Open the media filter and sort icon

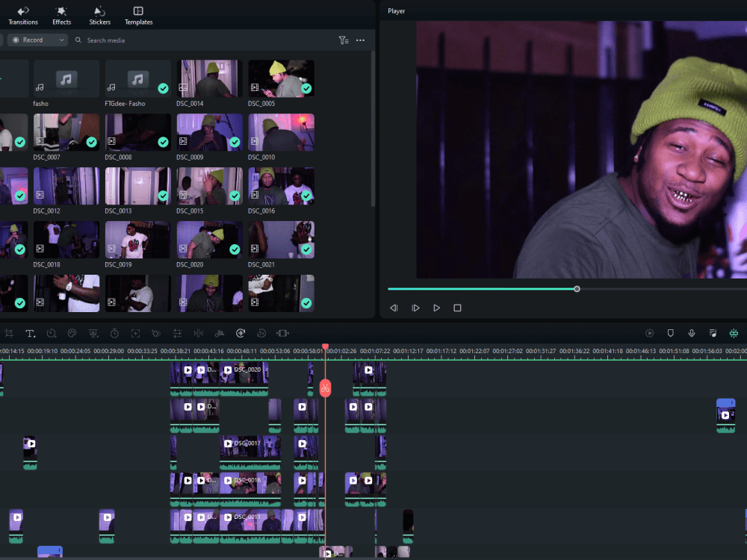click(344, 40)
